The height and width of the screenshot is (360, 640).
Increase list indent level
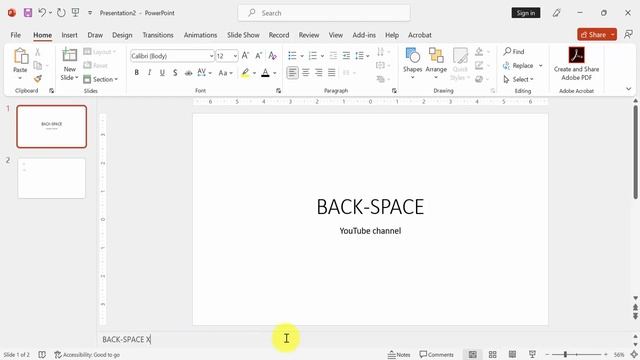coord(346,56)
